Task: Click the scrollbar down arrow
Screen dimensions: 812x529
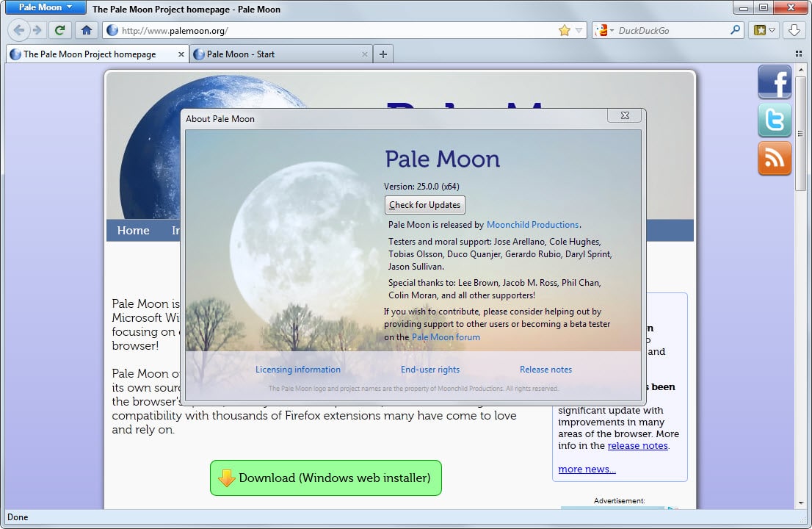Action: point(800,503)
